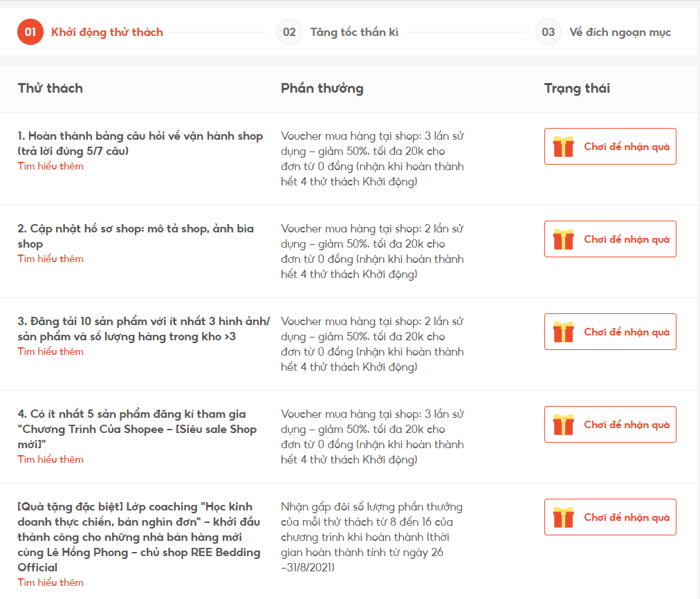The width and height of the screenshot is (700, 599).
Task: Click gift icon for shop profile update challenge
Action: (x=563, y=239)
